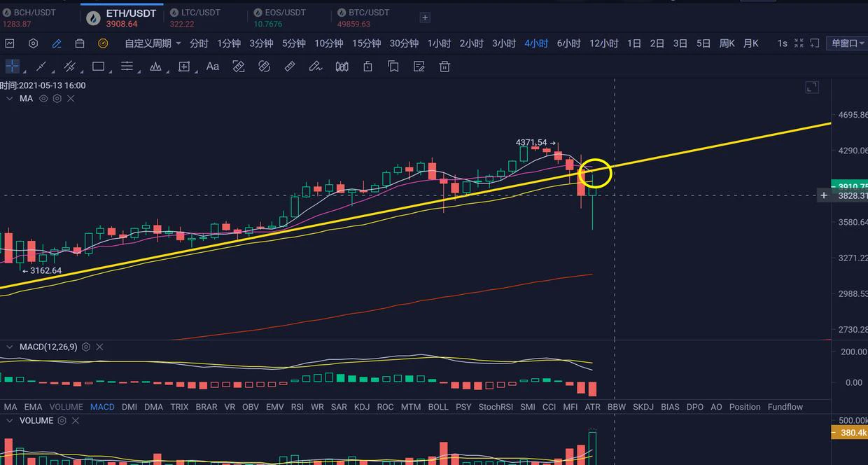Click the trash icon to delete drawings

[444, 67]
